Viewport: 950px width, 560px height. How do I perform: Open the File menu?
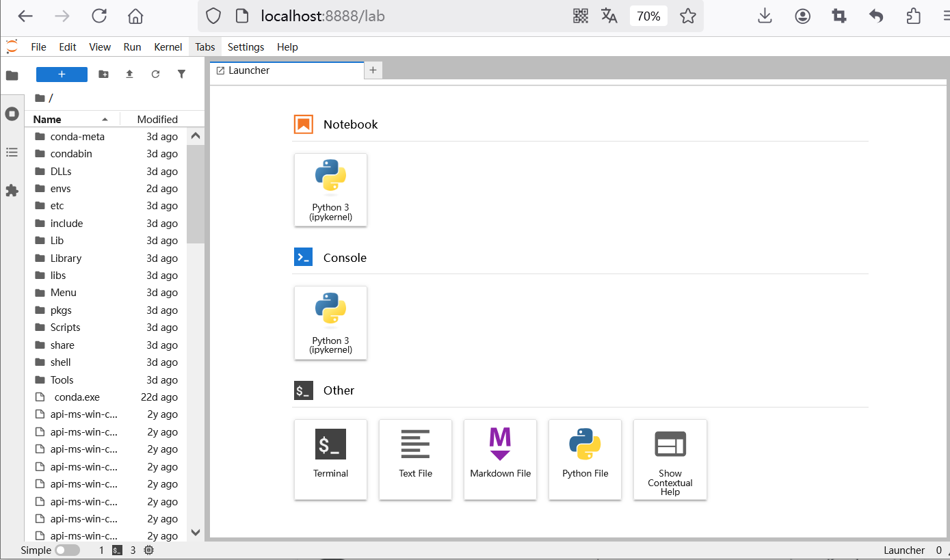click(x=39, y=46)
